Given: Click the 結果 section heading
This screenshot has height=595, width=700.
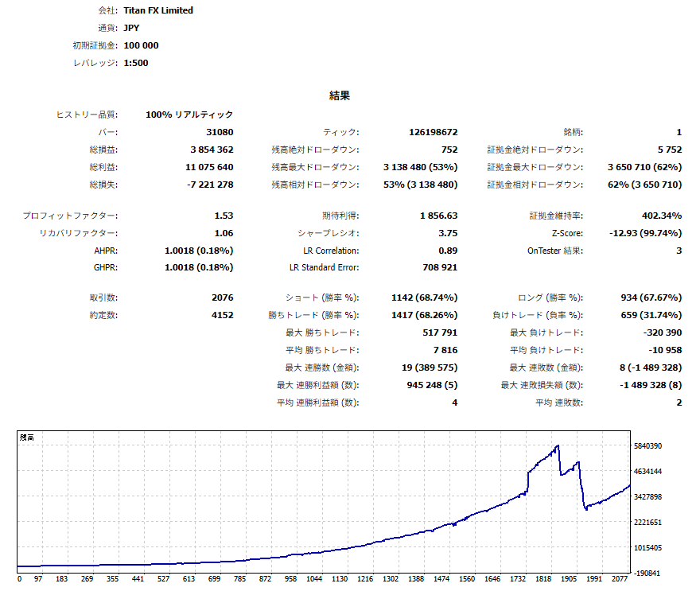Looking at the screenshot, I should click(x=340, y=95).
